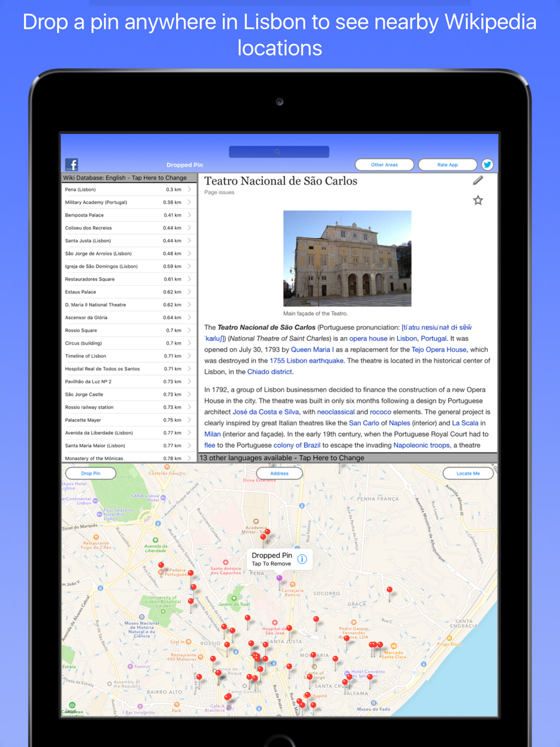The height and width of the screenshot is (747, 560).
Task: Select Santa Maria Maior (Lisbon) entry
Action: [129, 446]
